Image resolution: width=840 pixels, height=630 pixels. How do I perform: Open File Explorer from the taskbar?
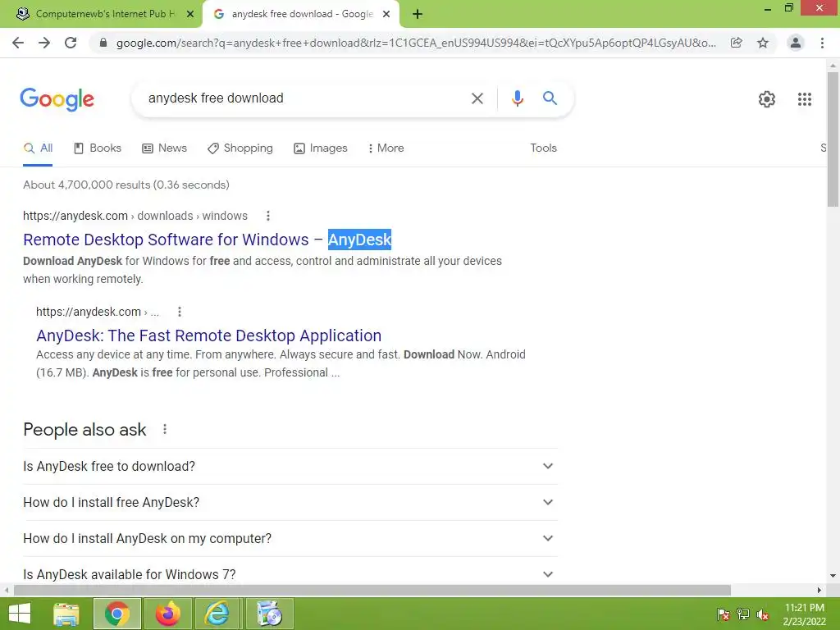pos(66,614)
